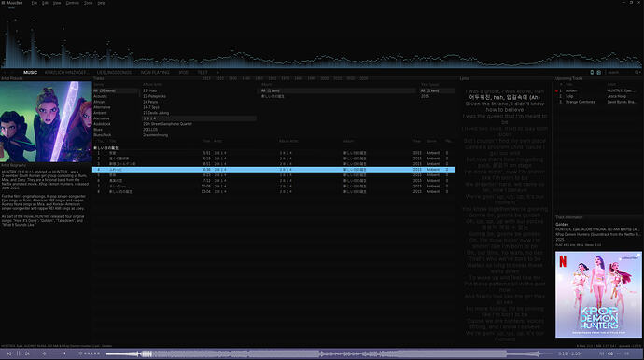The width and height of the screenshot is (644, 360).
Task: Skip to the previous track
Action: tap(9, 353)
